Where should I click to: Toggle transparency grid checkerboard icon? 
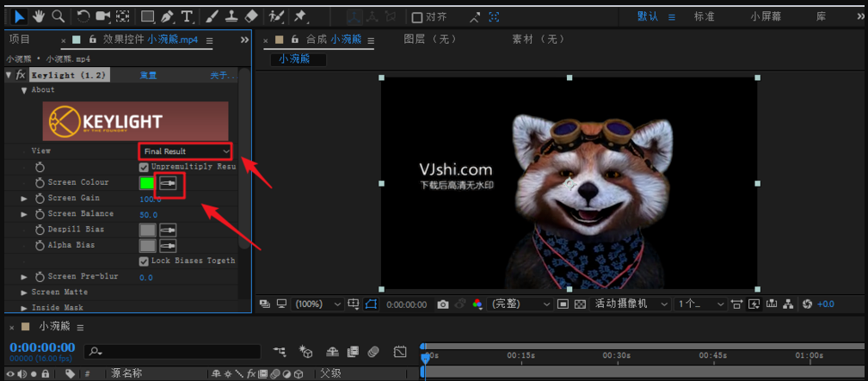[580, 304]
